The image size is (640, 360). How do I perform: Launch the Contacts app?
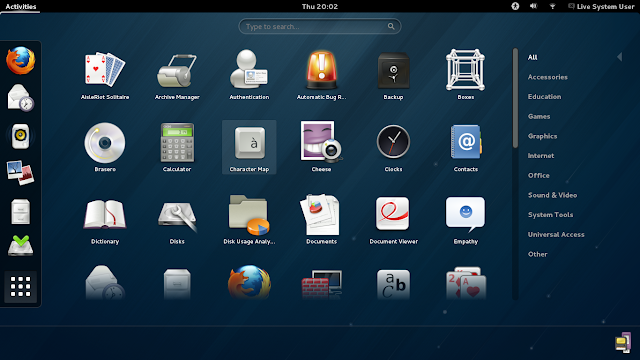tap(465, 147)
